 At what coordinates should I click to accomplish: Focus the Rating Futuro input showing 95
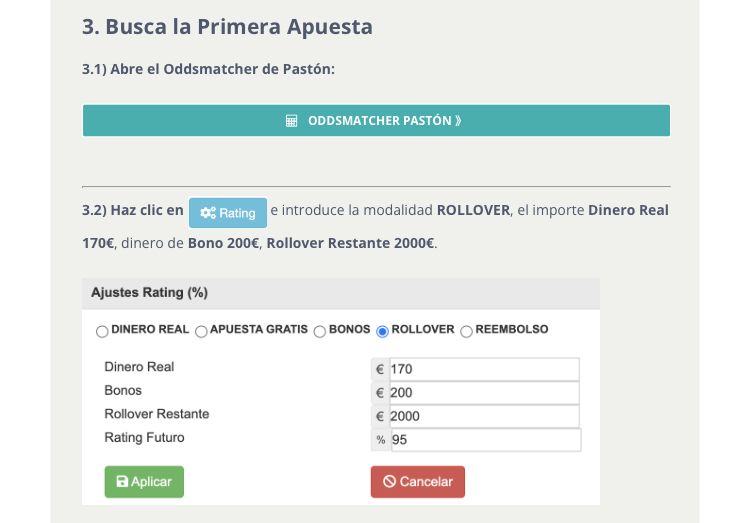tap(486, 440)
